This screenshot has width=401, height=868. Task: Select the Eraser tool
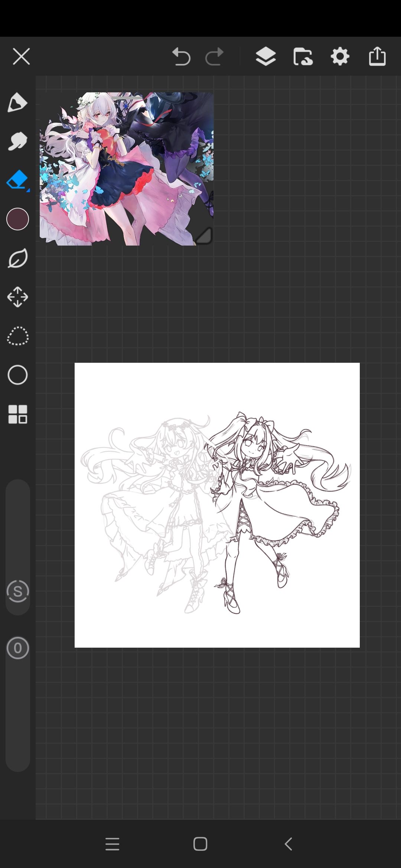[17, 180]
